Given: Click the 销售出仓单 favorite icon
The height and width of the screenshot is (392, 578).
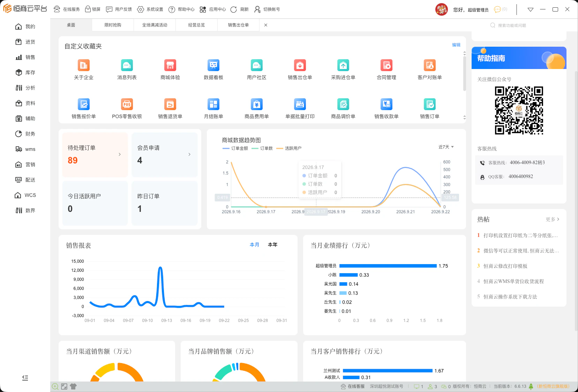Looking at the screenshot, I should 300,65.
